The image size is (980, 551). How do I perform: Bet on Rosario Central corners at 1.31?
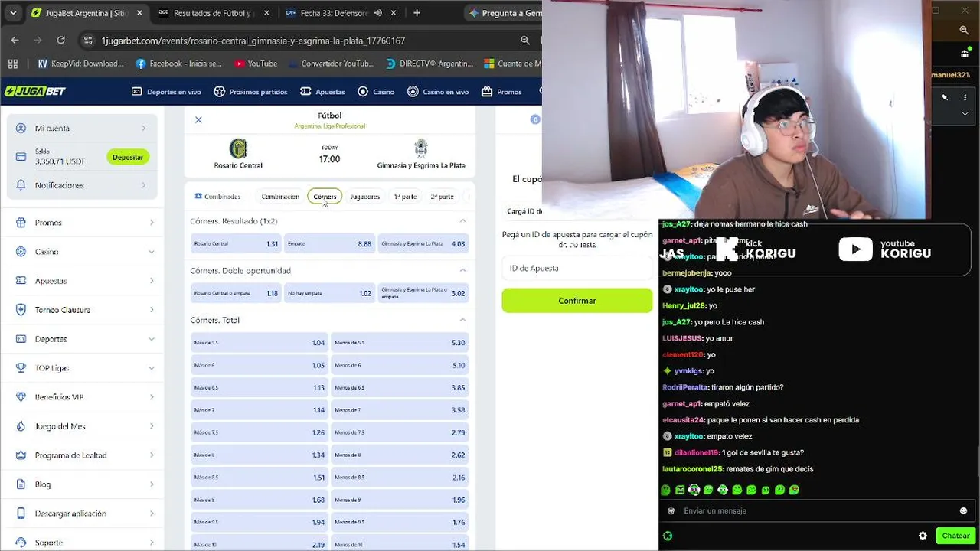[x=236, y=244]
